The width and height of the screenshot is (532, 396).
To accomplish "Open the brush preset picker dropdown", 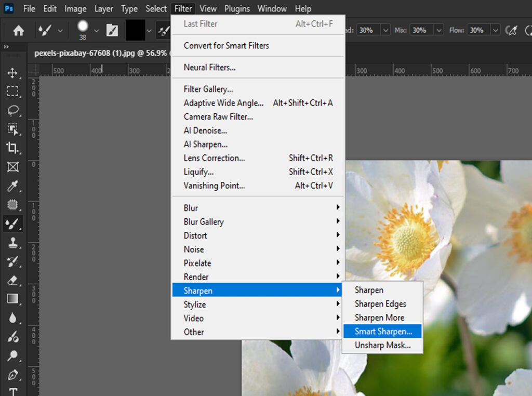I will (96, 31).
